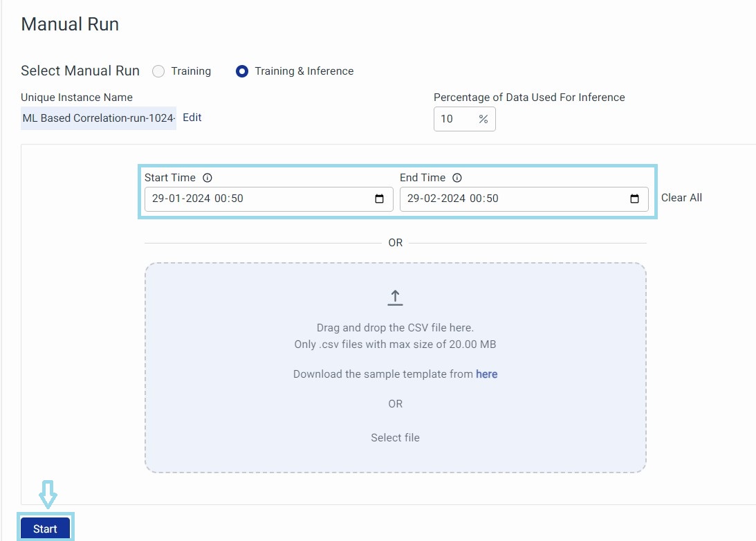Select the Training radio button
756x541 pixels.
tap(158, 71)
